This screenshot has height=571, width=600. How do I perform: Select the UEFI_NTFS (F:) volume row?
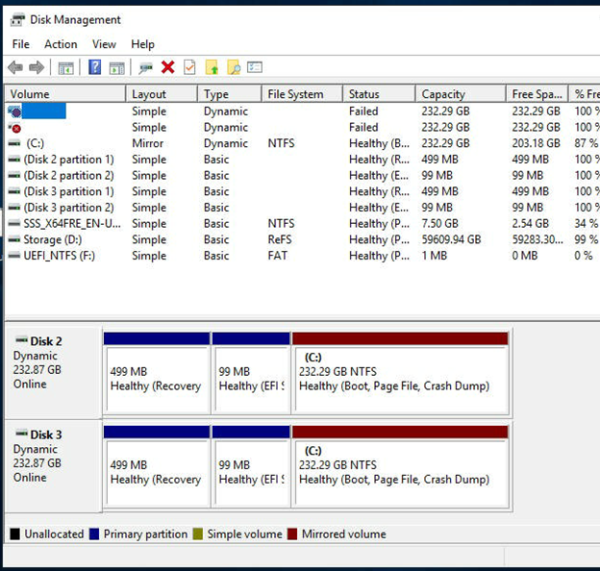[60, 255]
